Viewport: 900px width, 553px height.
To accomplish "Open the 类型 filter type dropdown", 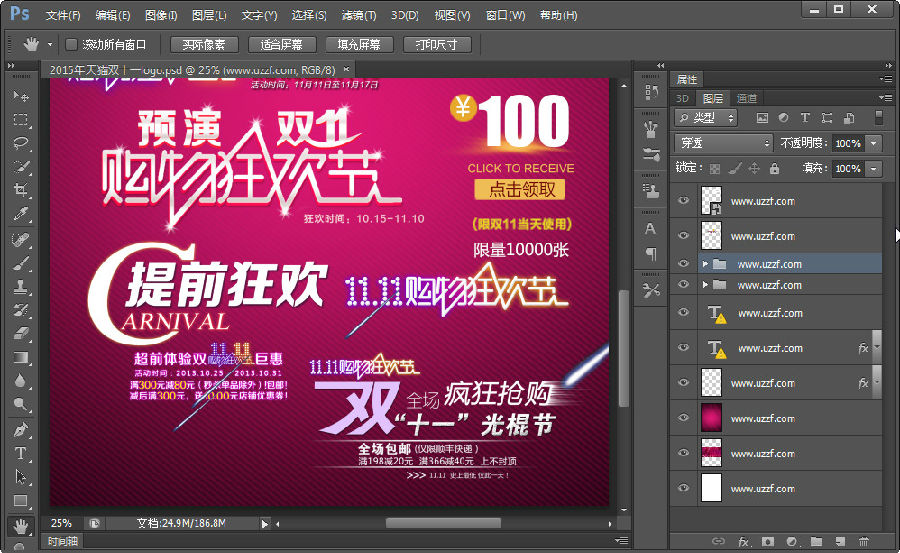I will tap(706, 118).
